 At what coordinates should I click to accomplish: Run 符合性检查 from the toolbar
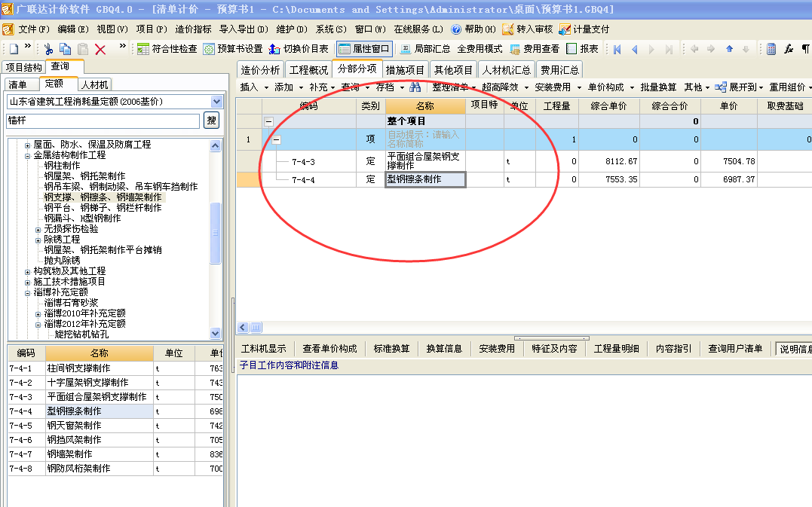[x=167, y=49]
